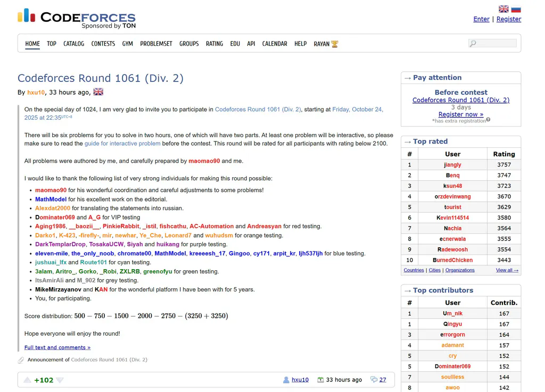
Task: Open the guide for interactive problem
Action: coord(123,144)
